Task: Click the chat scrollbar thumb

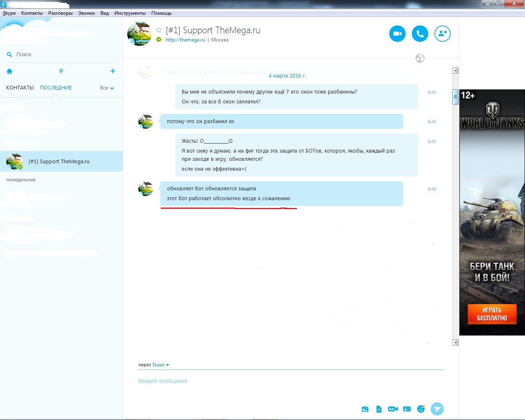Action: tap(455, 97)
